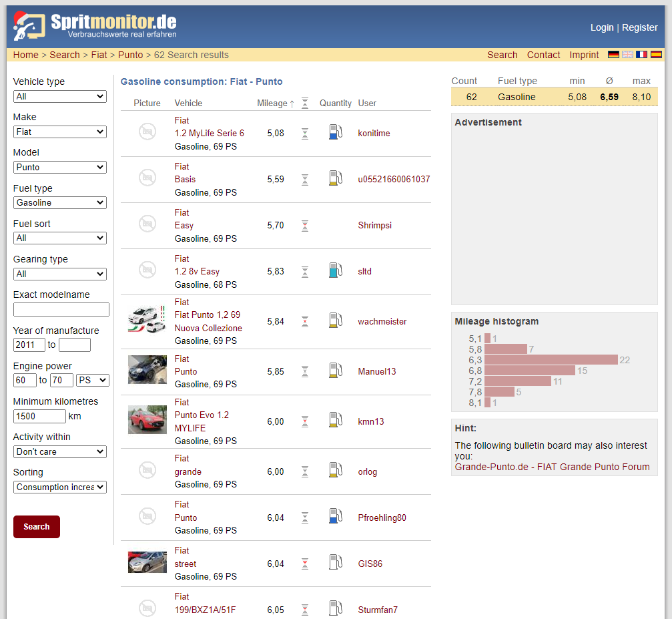The height and width of the screenshot is (619, 672).
Task: Click fuel pump icon in kmn13 row
Action: 336,421
